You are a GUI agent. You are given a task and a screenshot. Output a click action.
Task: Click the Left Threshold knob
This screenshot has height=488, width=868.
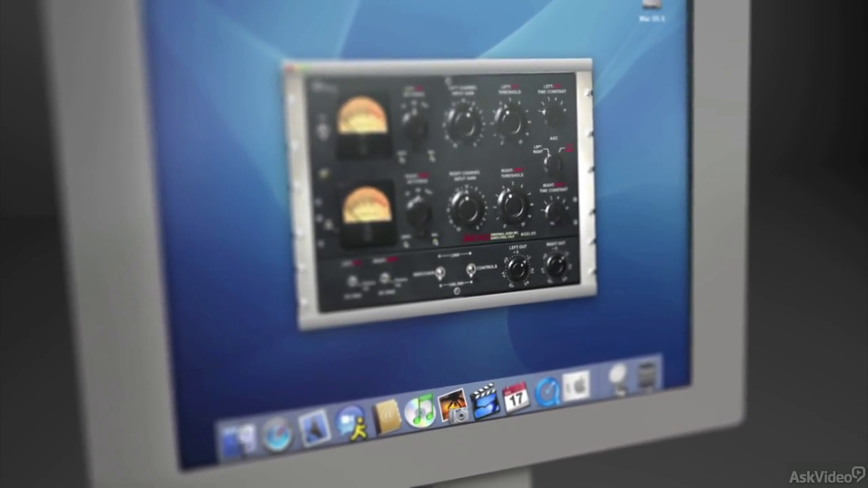pyautogui.click(x=510, y=120)
